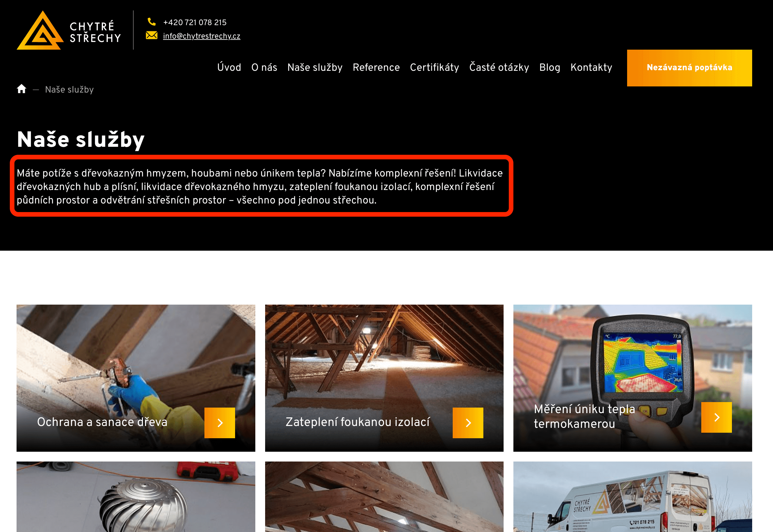Open the O nás page
This screenshot has width=773, height=532.
click(264, 67)
